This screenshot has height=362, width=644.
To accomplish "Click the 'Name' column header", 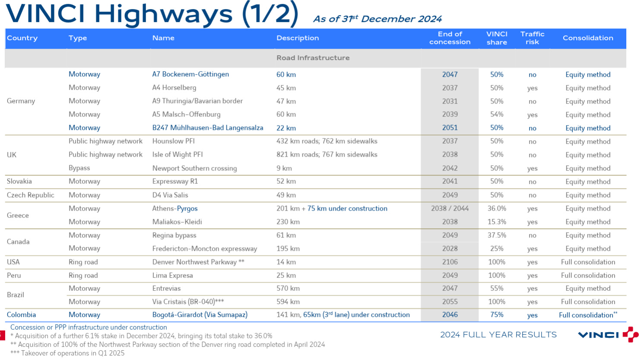I will (x=163, y=38).
